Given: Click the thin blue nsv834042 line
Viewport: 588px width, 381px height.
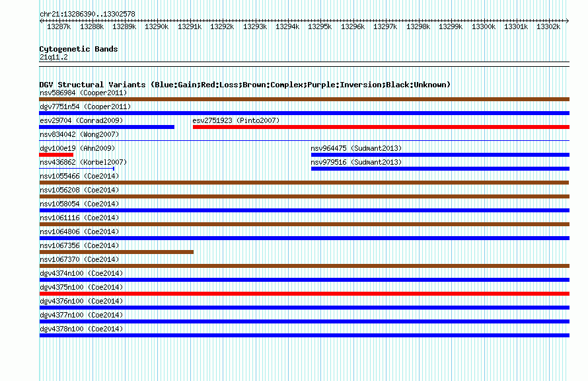Looking at the screenshot, I should point(304,140).
